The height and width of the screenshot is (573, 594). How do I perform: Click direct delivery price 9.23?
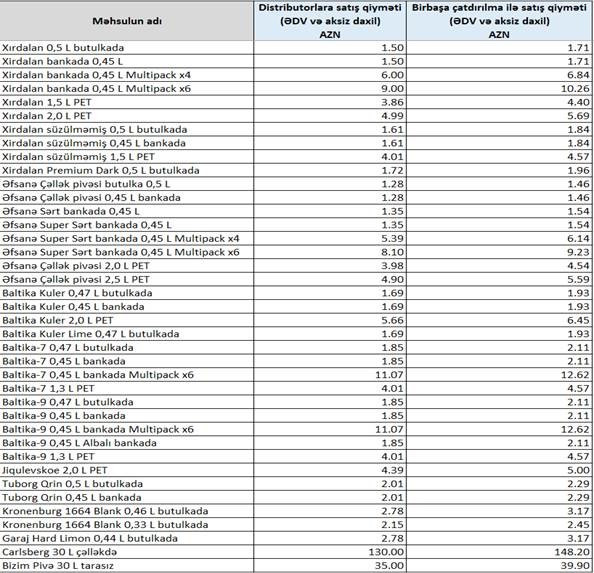[x=499, y=252]
